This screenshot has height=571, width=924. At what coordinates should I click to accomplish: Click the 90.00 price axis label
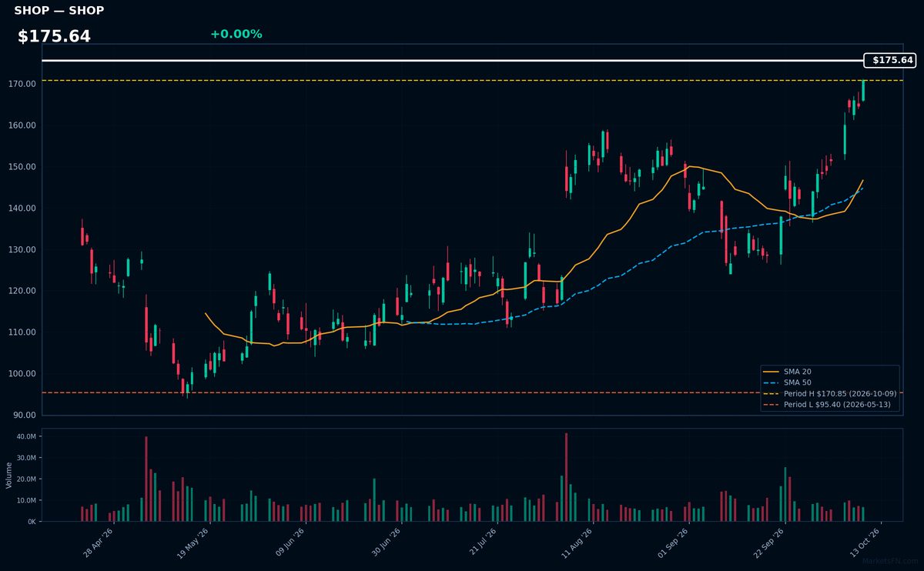coord(26,416)
